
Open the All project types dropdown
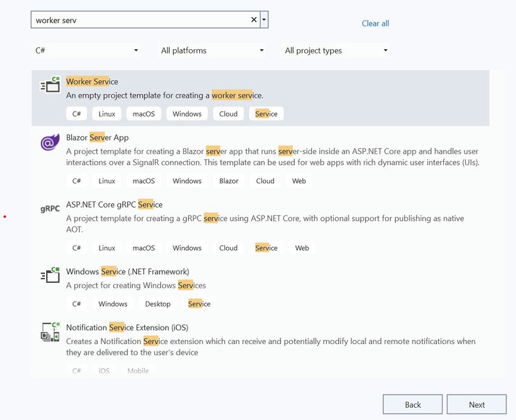click(x=336, y=50)
